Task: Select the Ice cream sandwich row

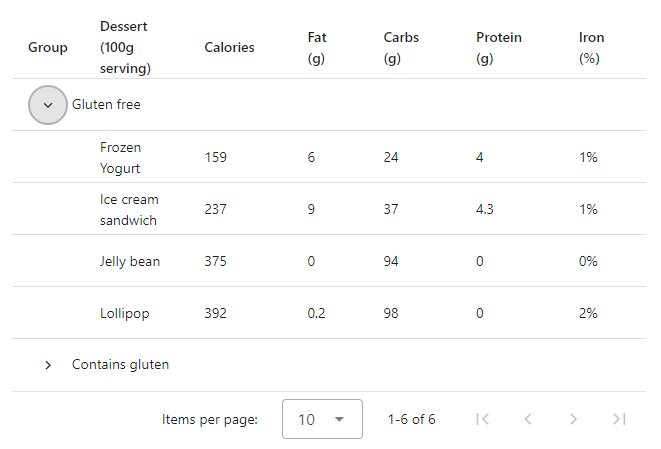Action: [x=329, y=209]
